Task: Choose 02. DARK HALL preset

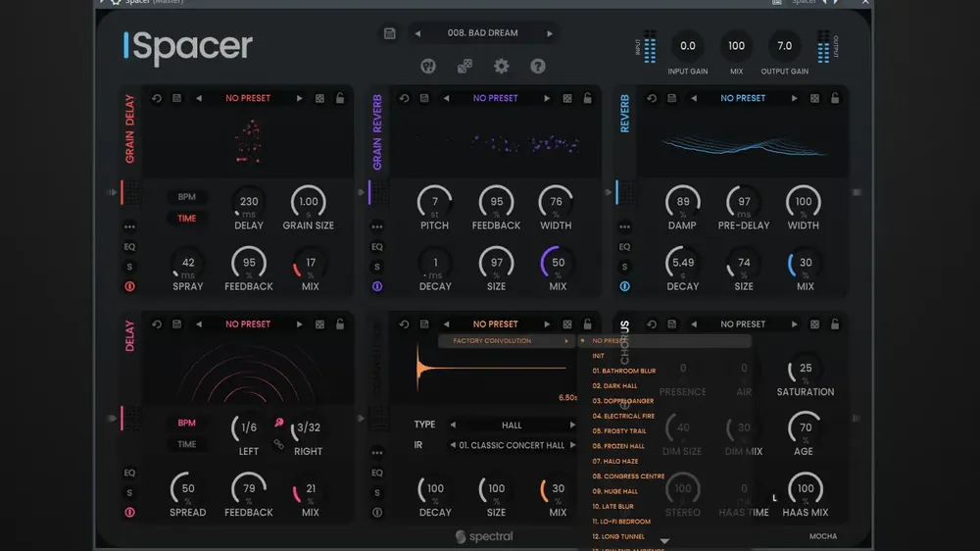Action: click(614, 386)
